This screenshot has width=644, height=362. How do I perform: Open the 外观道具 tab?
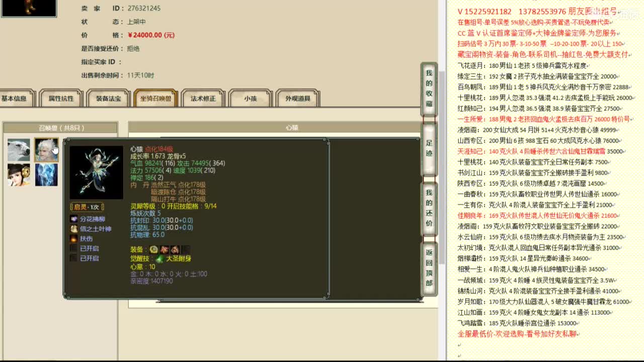coord(297,99)
